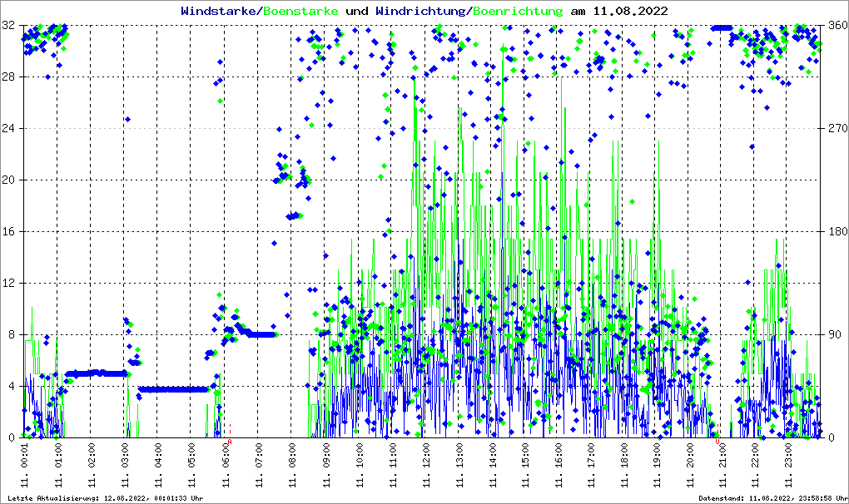Click the 180 label on right axis

[836, 231]
